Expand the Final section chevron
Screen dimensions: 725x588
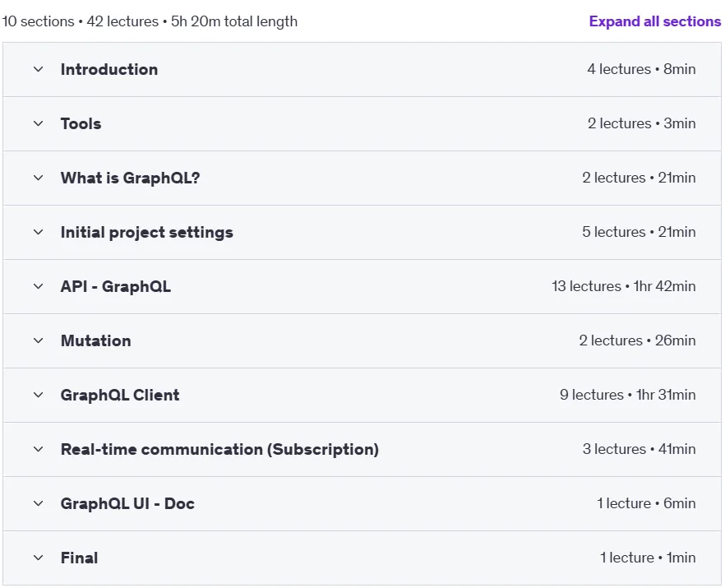[x=39, y=558]
